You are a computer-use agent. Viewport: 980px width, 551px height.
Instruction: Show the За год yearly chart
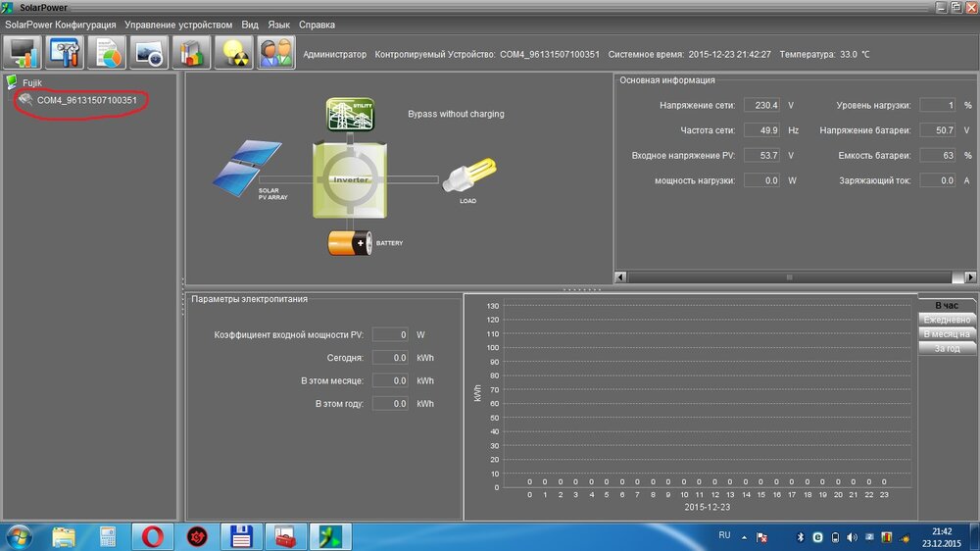(947, 348)
